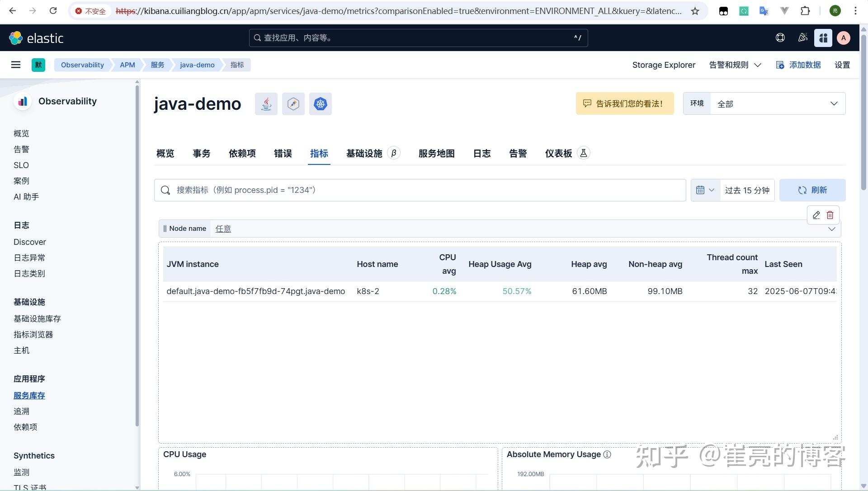This screenshot has width=868, height=491.
Task: Open the calendar date picker dropdown
Action: [x=705, y=190]
